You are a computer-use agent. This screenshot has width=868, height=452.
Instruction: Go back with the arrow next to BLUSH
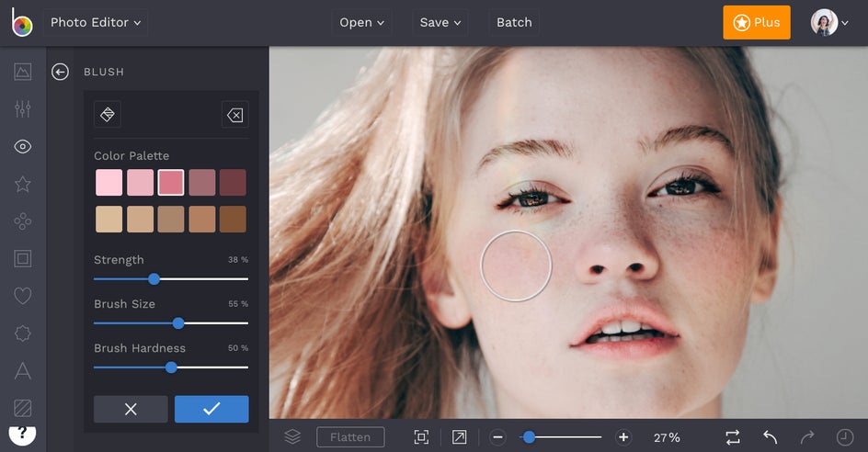click(61, 72)
